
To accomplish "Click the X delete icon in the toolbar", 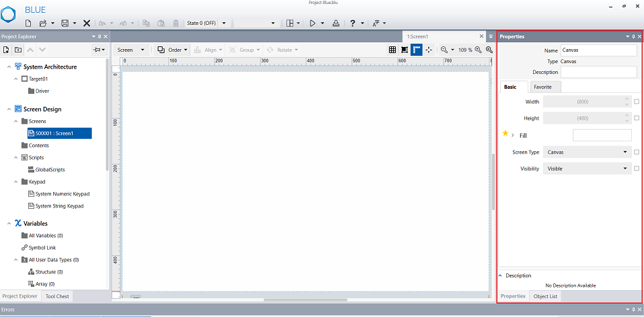I will pyautogui.click(x=87, y=23).
